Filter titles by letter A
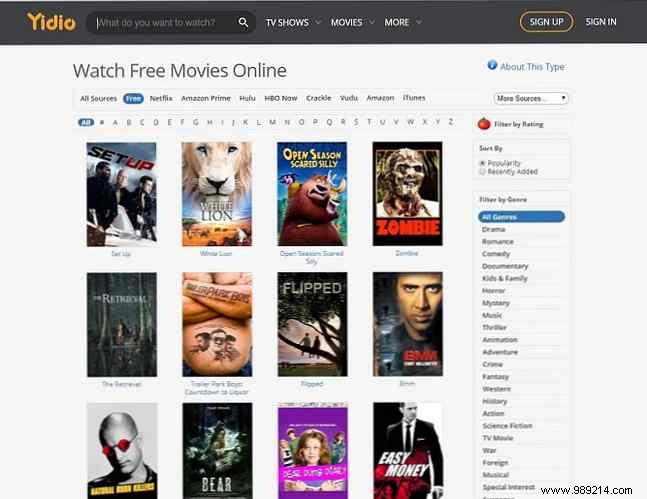This screenshot has height=499, width=647. [115, 122]
